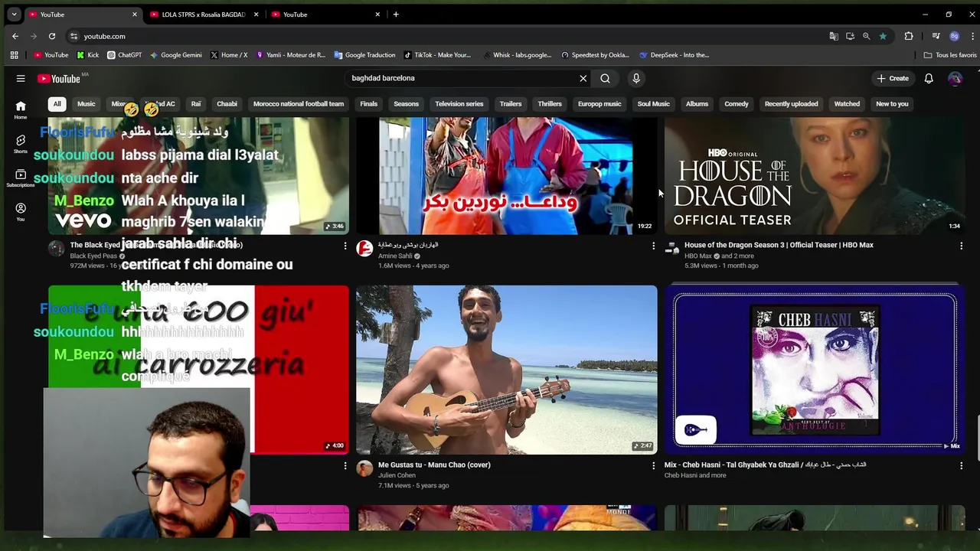Open the House of the Dragon Season 3 title link
Image resolution: width=980 pixels, height=551 pixels.
pyautogui.click(x=779, y=245)
